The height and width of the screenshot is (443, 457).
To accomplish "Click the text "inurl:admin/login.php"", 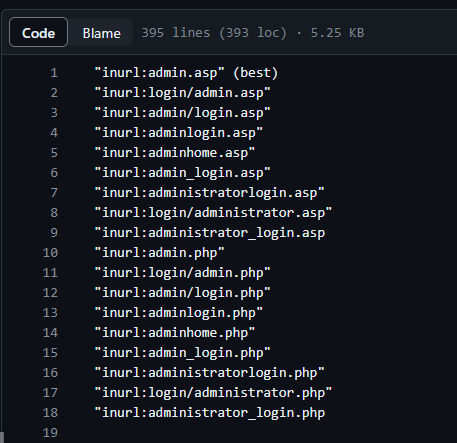I will tap(182, 293).
